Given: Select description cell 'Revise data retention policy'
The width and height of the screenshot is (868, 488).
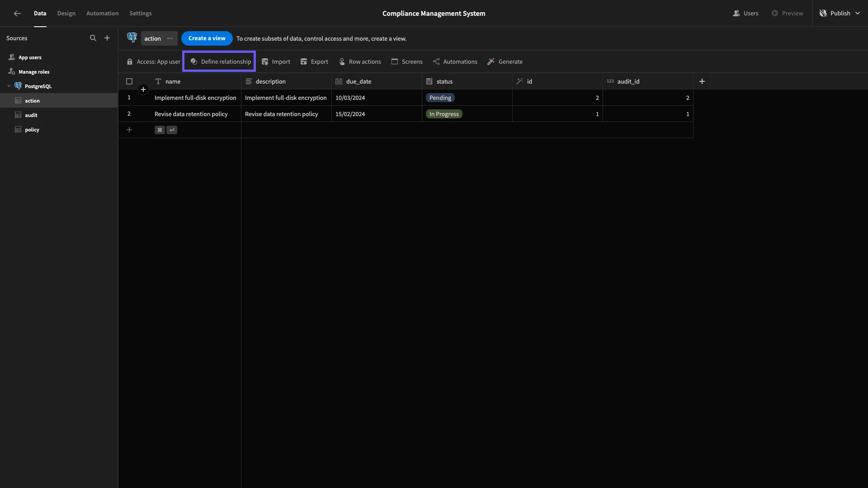Looking at the screenshot, I should pos(286,114).
